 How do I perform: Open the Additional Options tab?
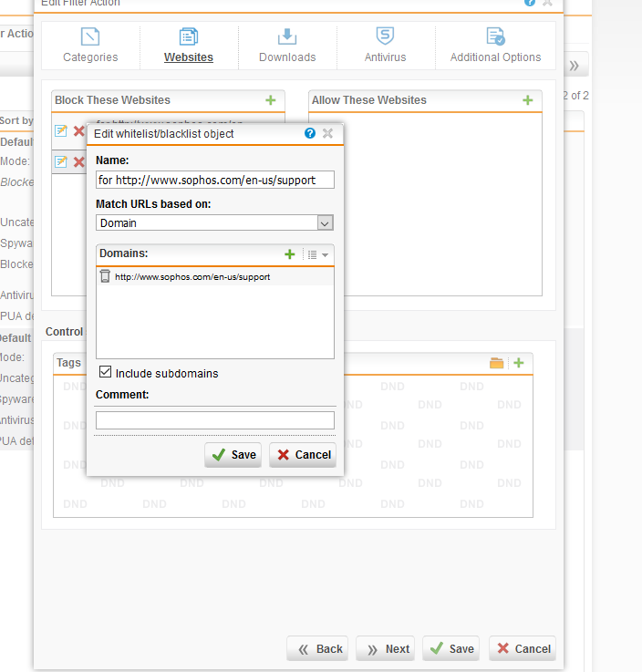click(x=495, y=46)
